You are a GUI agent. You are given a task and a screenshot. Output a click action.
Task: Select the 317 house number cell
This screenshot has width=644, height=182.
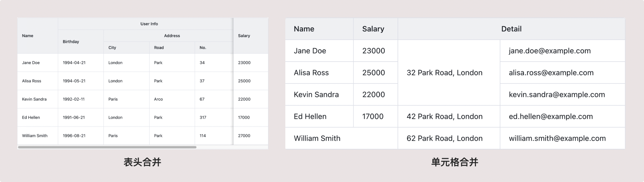203,118
